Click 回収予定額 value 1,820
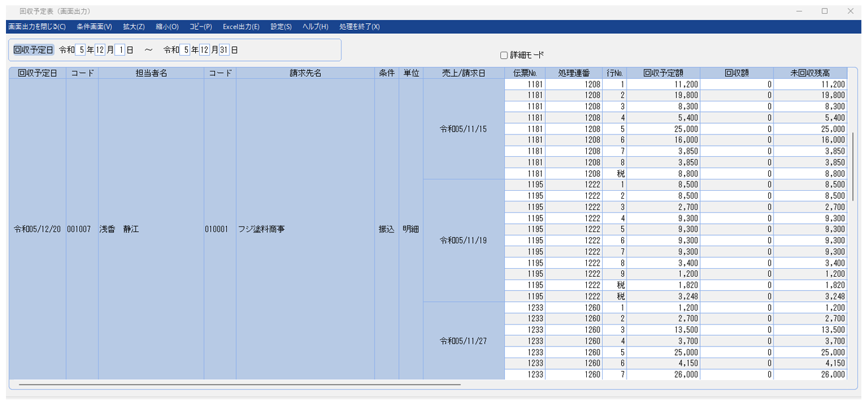This screenshot has width=868, height=404. click(x=663, y=285)
